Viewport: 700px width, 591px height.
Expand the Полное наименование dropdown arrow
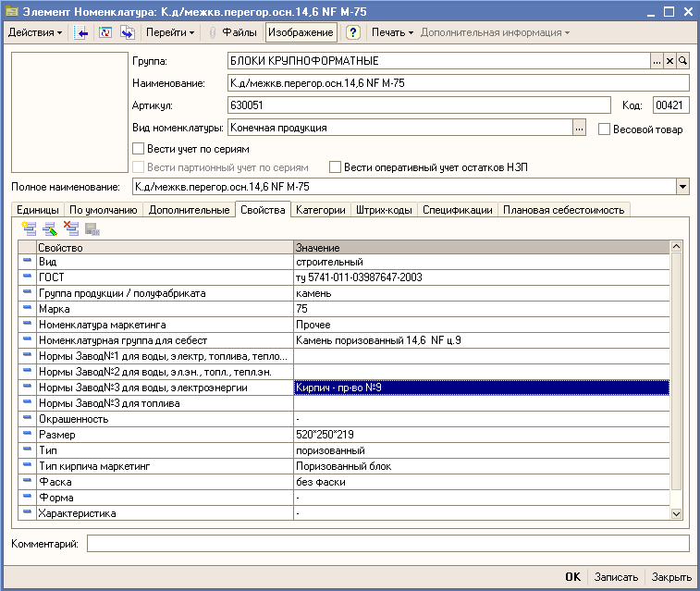pyautogui.click(x=682, y=187)
